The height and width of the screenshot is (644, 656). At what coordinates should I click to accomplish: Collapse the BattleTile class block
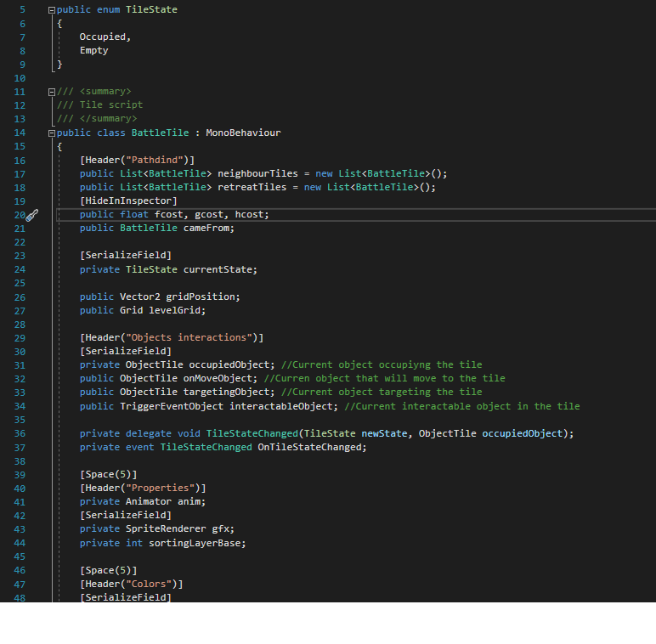point(52,133)
